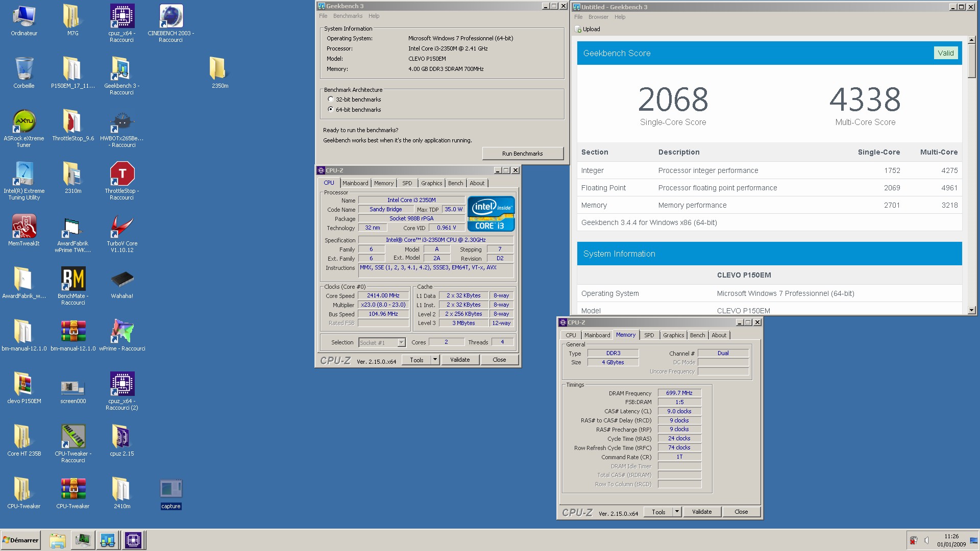Open the clevo P150EM archive icon
Image resolution: width=980 pixels, height=551 pixels.
[24, 384]
